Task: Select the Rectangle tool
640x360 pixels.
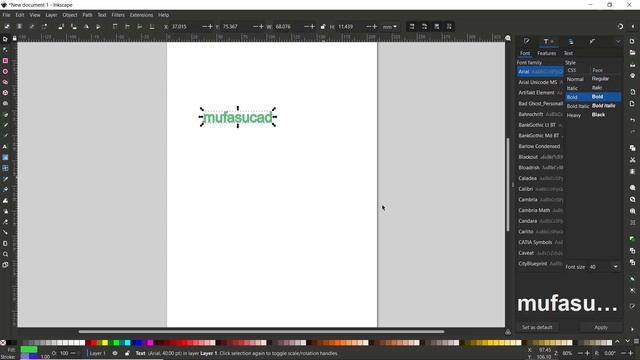Action: pyautogui.click(x=5, y=60)
